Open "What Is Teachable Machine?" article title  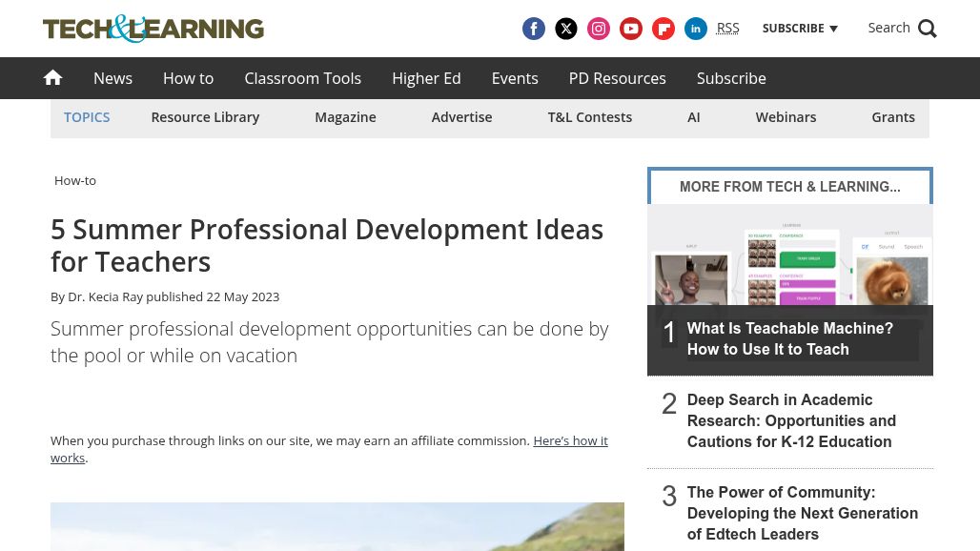(790, 338)
